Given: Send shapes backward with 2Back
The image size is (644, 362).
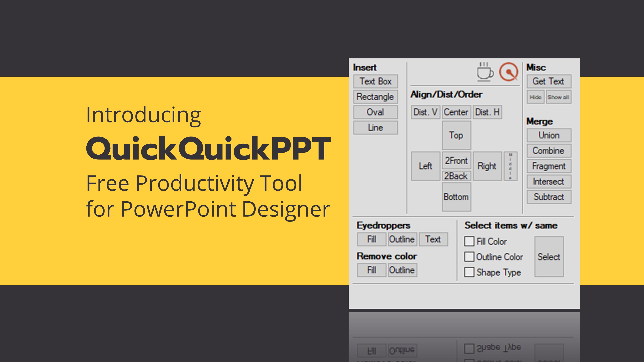Looking at the screenshot, I should click(x=456, y=176).
